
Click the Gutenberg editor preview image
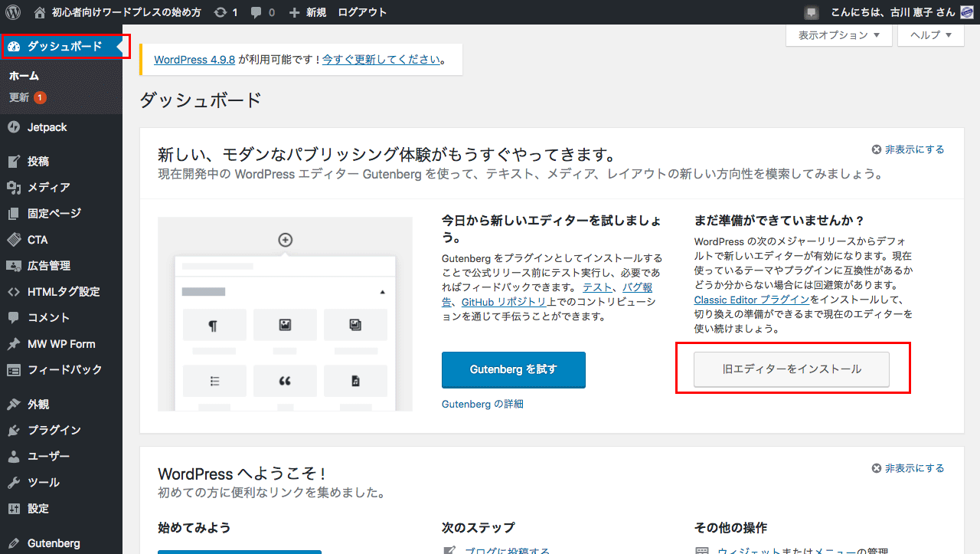click(x=285, y=314)
